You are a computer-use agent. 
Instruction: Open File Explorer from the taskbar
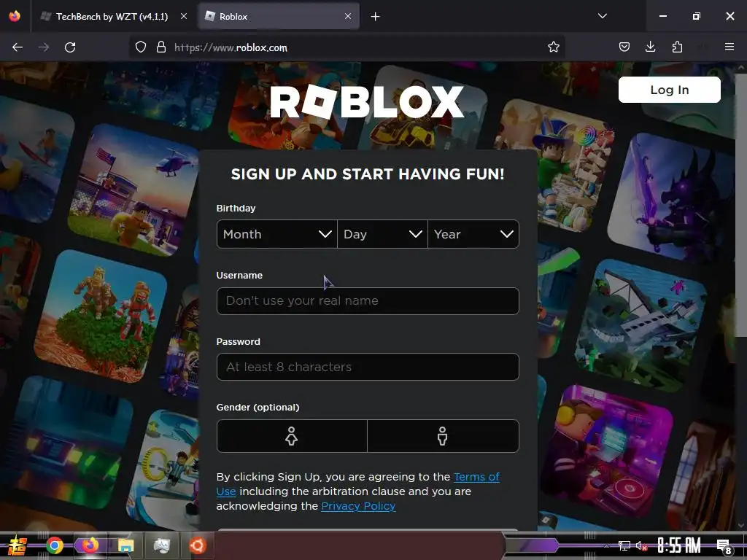pyautogui.click(x=126, y=545)
